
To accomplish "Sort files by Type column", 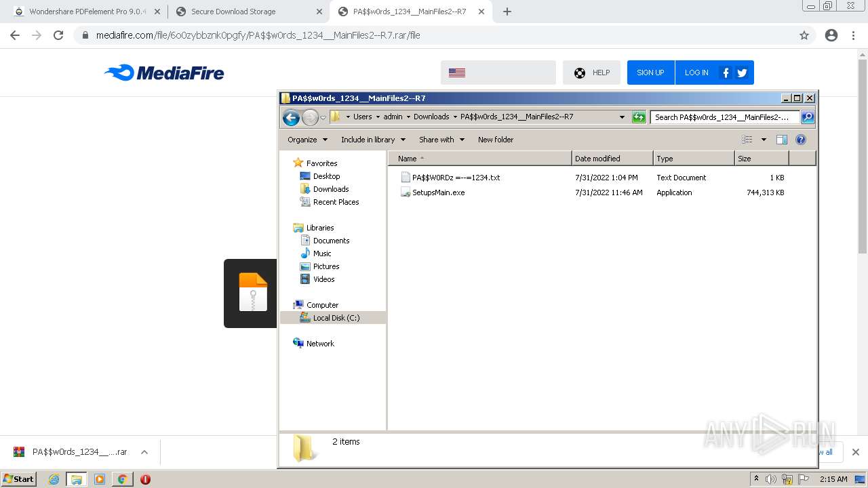I will point(694,159).
